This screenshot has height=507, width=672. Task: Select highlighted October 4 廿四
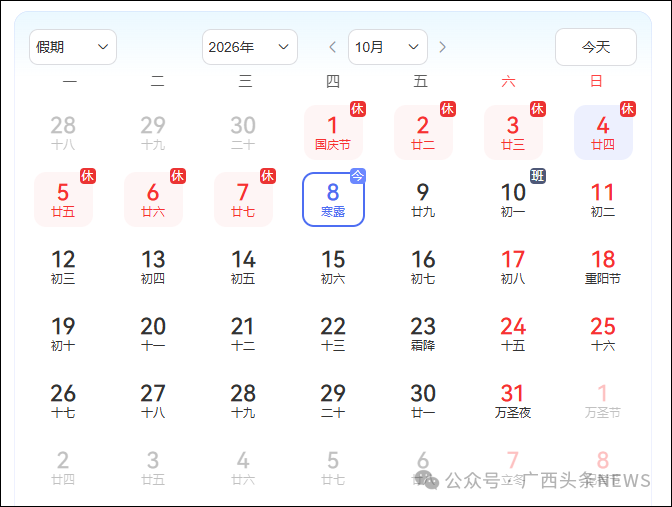[x=603, y=132]
